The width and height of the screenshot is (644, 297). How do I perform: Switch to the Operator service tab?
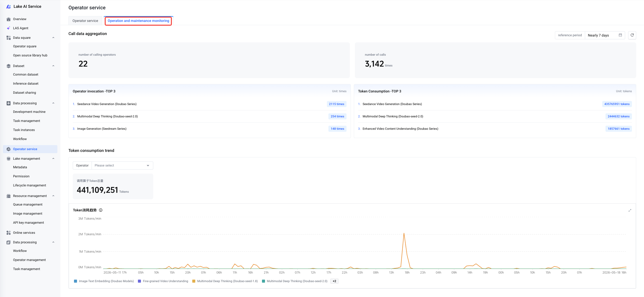[x=85, y=21]
